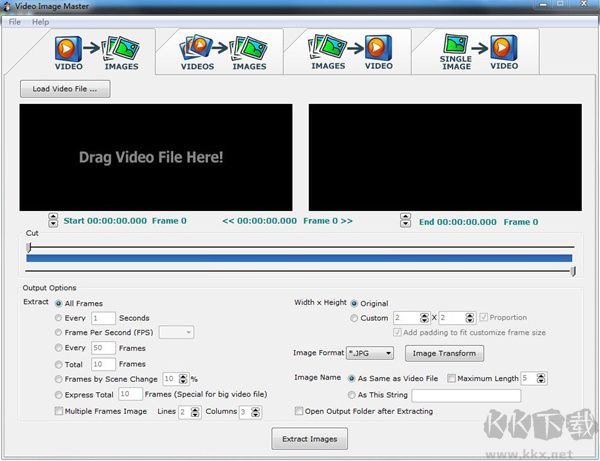Select Total Frames radio option
Screen dimensions: 600x461
pyautogui.click(x=58, y=364)
